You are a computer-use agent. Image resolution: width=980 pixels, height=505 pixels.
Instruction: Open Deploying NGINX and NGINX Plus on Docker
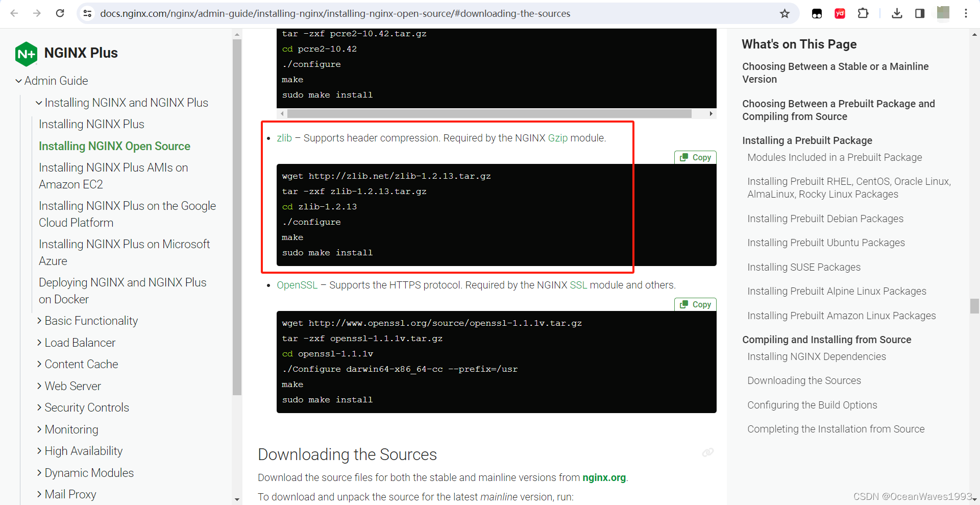tap(122, 291)
